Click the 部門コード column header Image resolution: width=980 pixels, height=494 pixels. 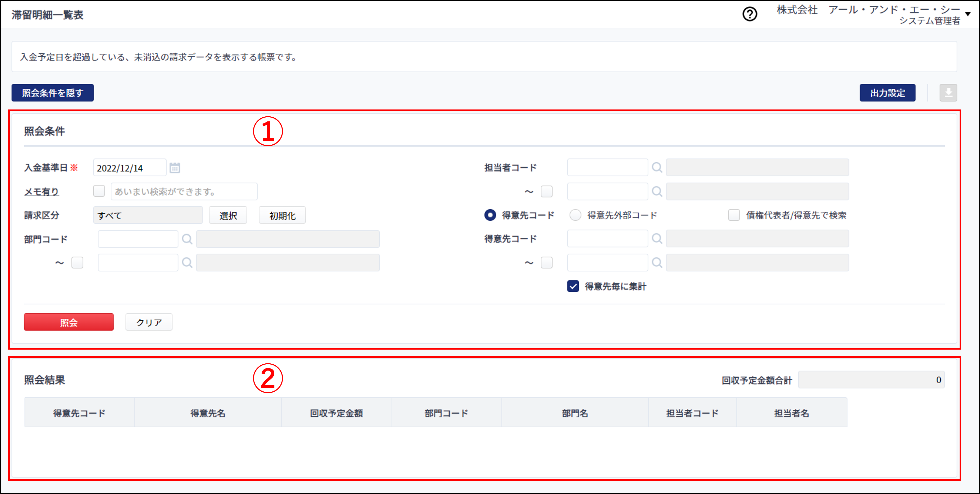coord(447,413)
